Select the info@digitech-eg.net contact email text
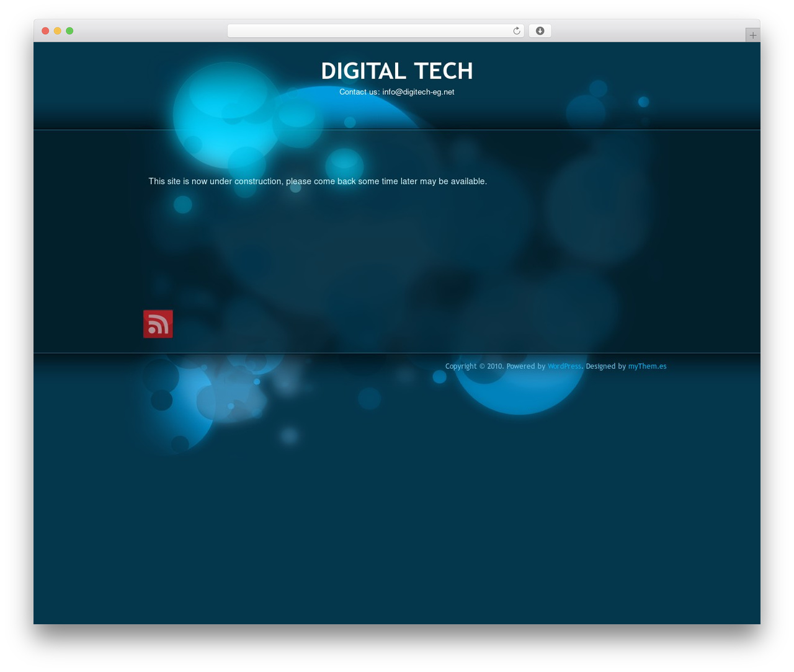This screenshot has width=794, height=672. [418, 92]
